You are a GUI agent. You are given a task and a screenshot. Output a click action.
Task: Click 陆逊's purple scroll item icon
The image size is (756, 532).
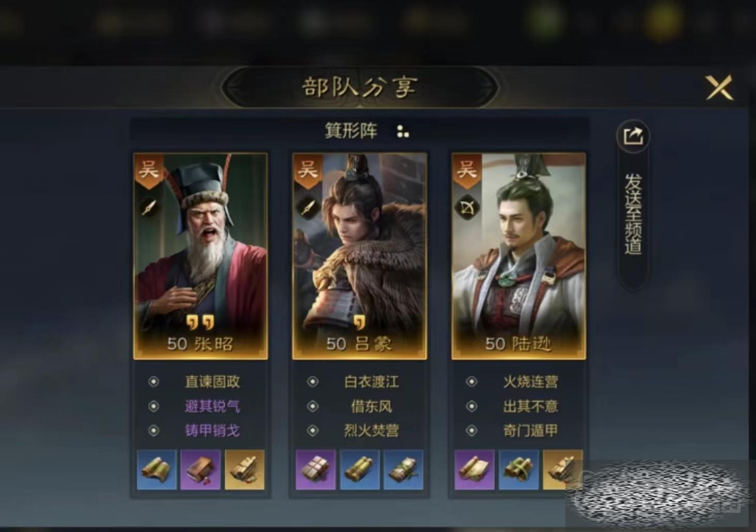coord(475,470)
